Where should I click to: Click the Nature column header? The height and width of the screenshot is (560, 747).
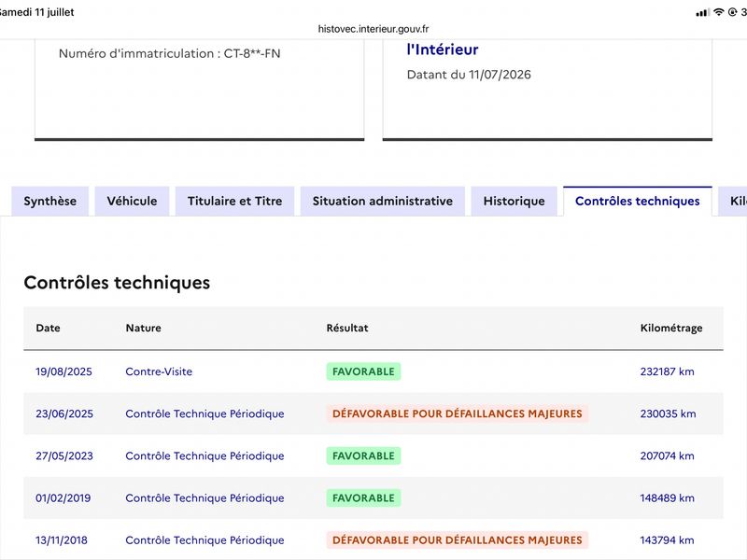click(x=144, y=328)
